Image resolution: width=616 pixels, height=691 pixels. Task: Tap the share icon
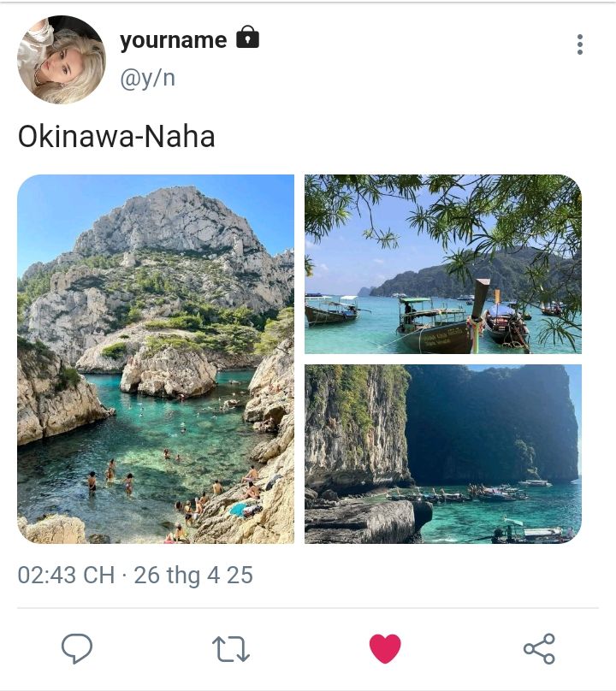point(539,649)
